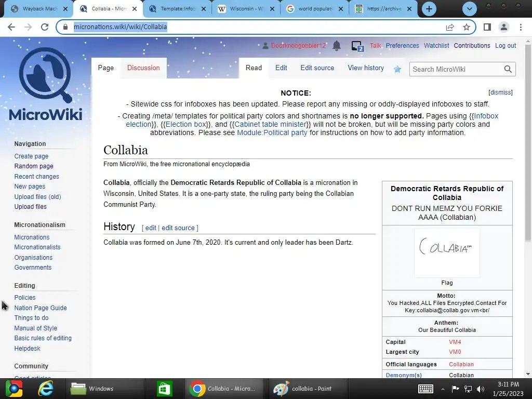
Task: Open the Collabia flag thumbnail
Action: point(447,253)
